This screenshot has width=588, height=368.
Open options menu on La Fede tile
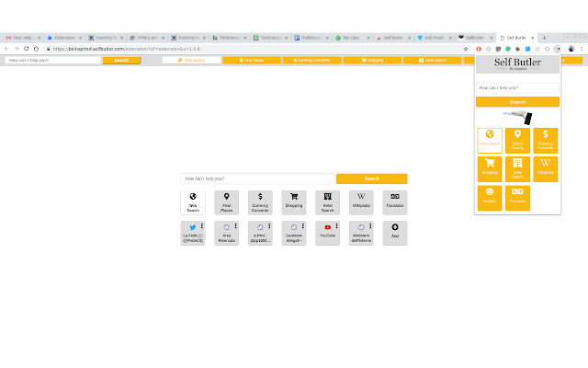pos(202,226)
